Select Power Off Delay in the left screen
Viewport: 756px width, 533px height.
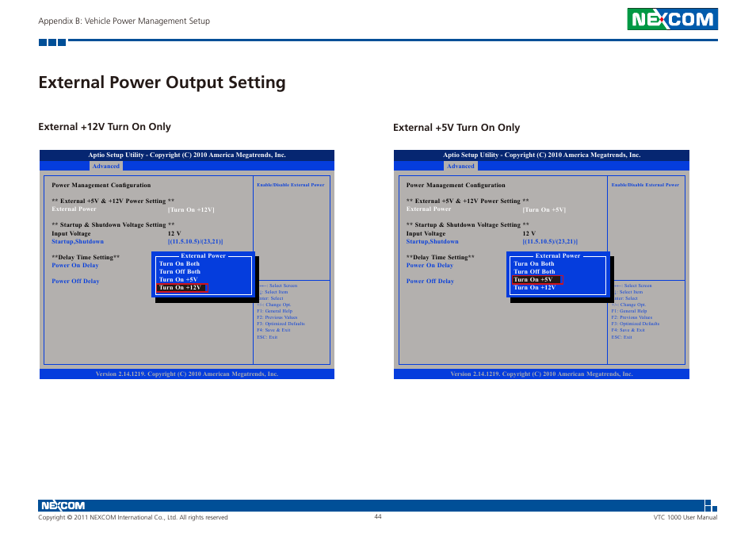coord(76,282)
